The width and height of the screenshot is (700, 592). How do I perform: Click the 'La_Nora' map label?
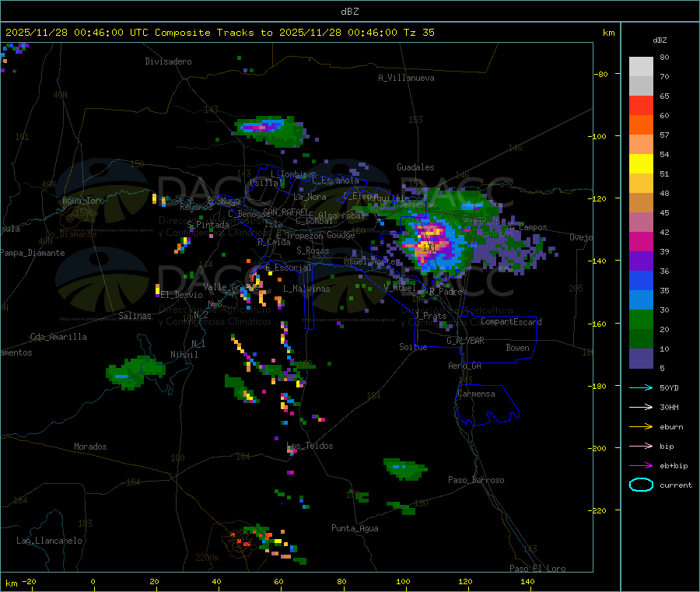click(x=310, y=197)
